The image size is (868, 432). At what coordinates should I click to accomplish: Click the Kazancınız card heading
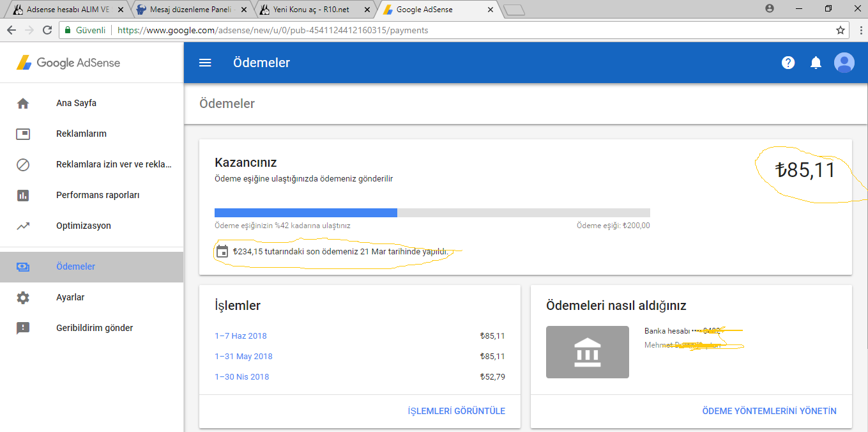point(246,162)
